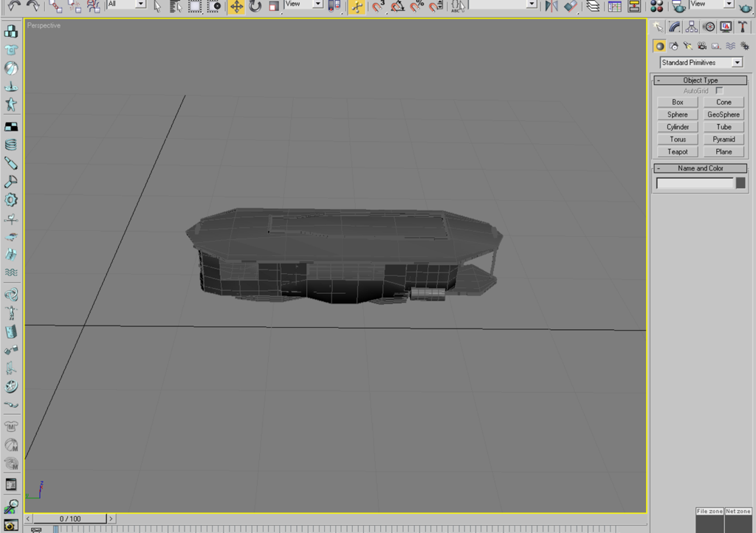Enable the AutoGrid checkbox
The height and width of the screenshot is (533, 756).
click(719, 91)
